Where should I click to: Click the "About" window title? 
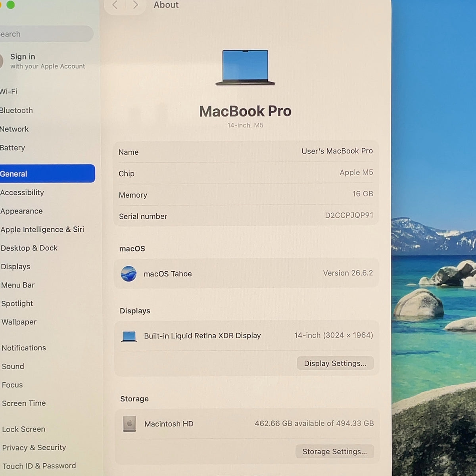[x=166, y=5]
